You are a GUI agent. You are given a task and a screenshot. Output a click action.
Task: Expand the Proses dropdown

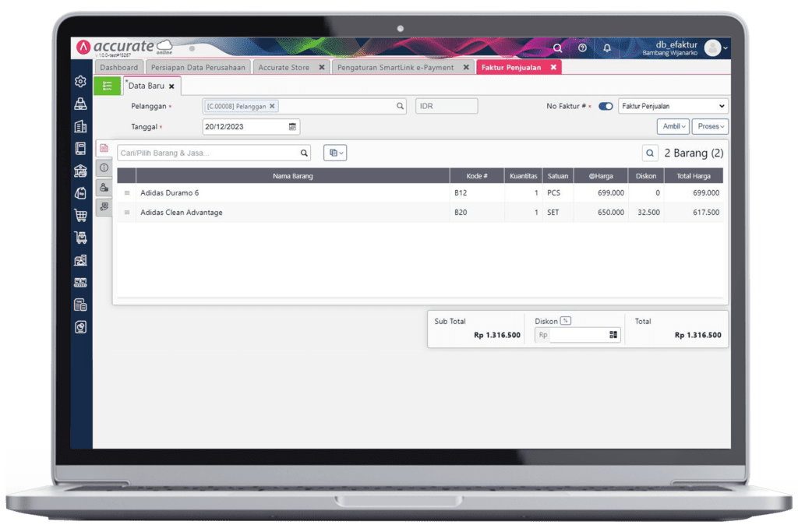710,126
